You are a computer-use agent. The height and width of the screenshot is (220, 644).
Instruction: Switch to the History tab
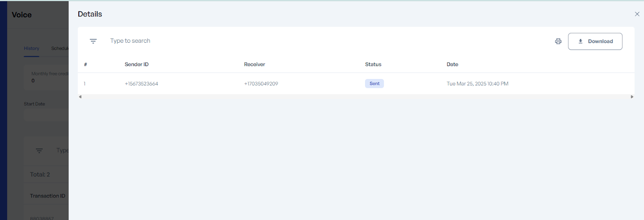pos(31,48)
